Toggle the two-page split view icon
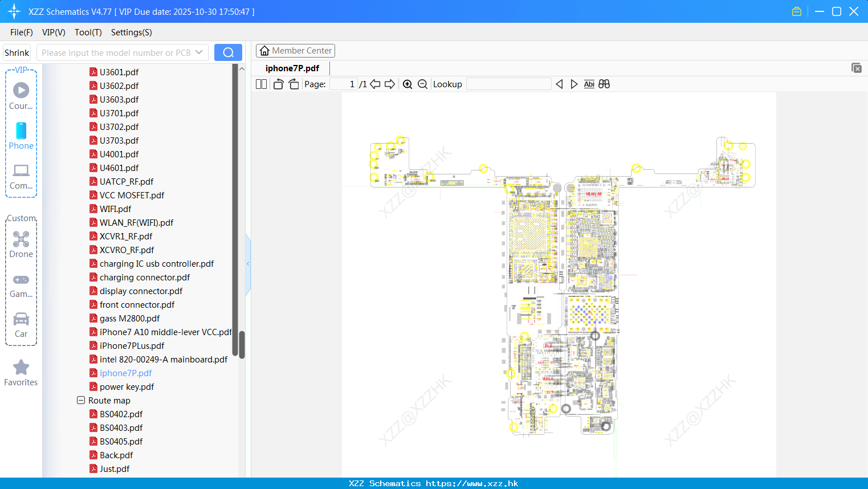The height and width of the screenshot is (489, 868). tap(261, 84)
